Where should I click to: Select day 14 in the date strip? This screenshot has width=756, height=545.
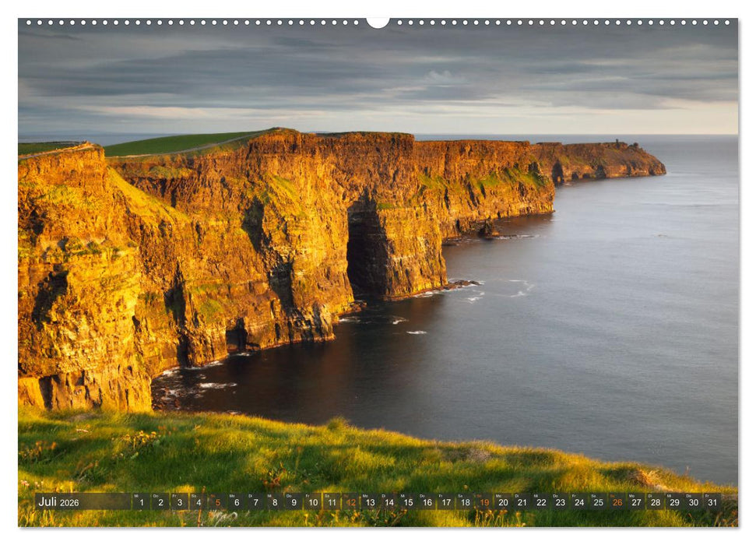(x=389, y=502)
